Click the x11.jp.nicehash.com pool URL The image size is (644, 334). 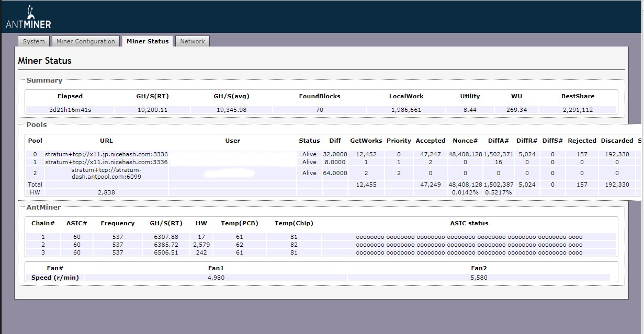[106, 154]
